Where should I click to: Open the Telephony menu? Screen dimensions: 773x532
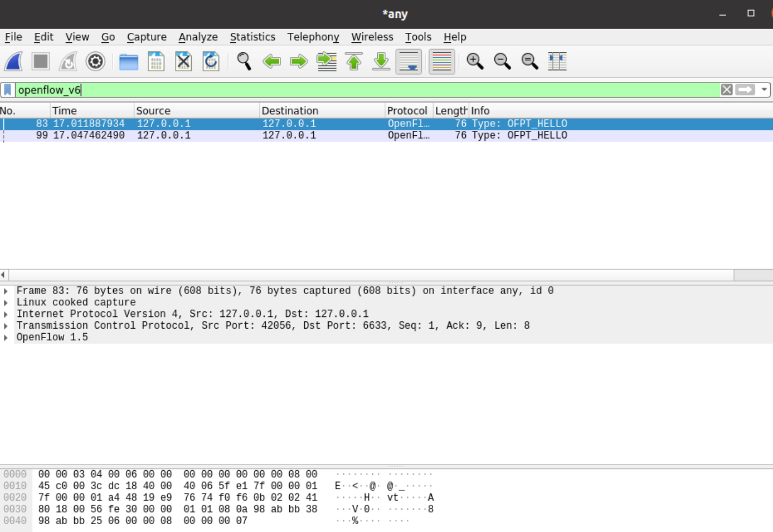pyautogui.click(x=313, y=37)
